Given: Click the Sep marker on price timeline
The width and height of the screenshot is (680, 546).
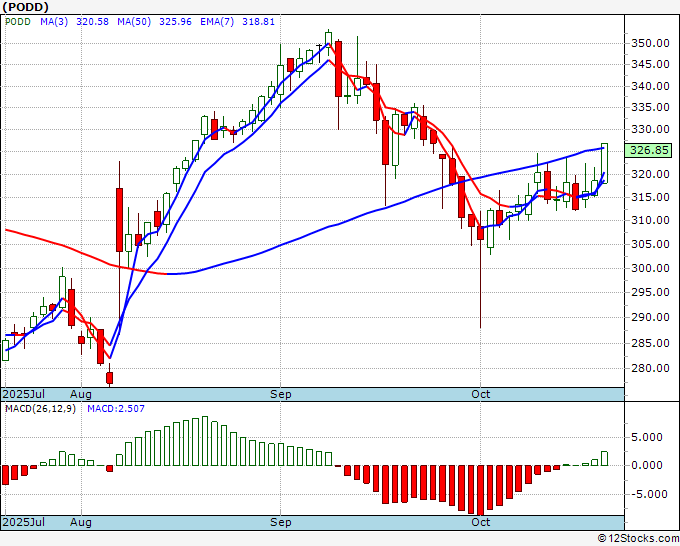Looking at the screenshot, I should click(281, 394).
